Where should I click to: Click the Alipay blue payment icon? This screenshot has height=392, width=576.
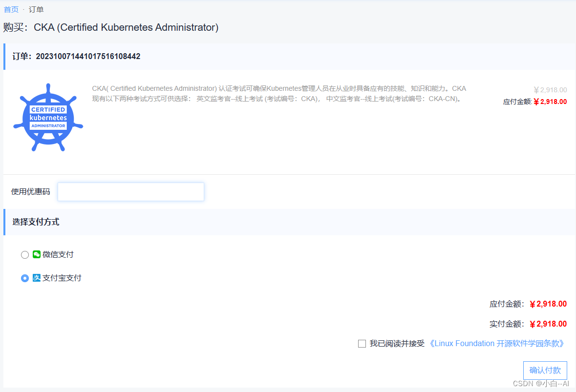[36, 278]
